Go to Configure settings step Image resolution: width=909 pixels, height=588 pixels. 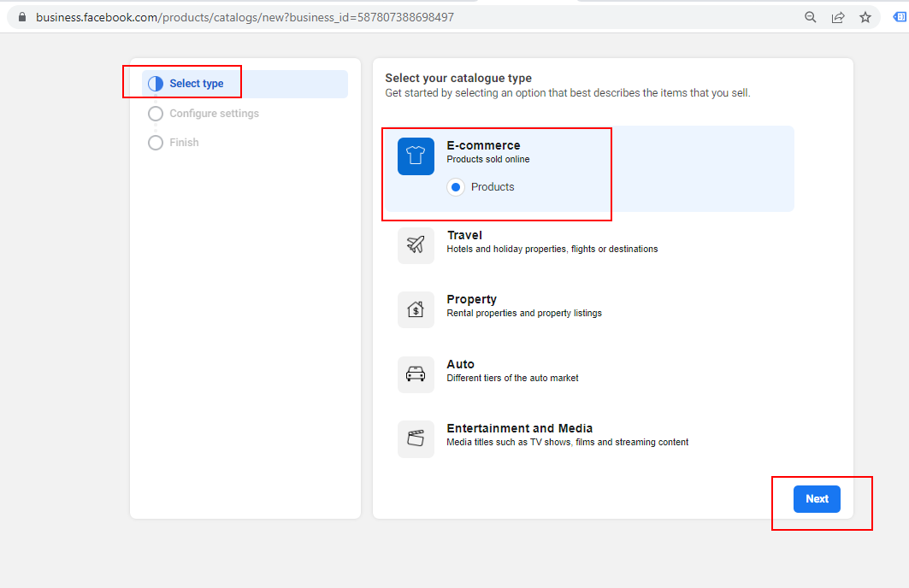pyautogui.click(x=214, y=114)
